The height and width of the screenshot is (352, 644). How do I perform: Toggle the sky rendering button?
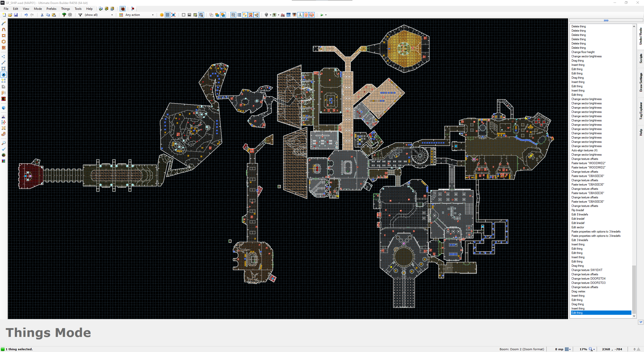(x=288, y=15)
